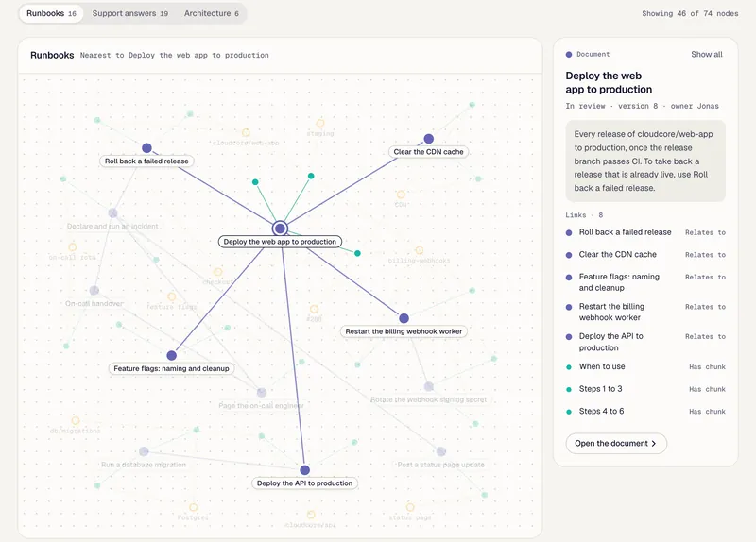Switch to the Runbooks tab
Screen dimensions: 756x542
[x=51, y=13]
